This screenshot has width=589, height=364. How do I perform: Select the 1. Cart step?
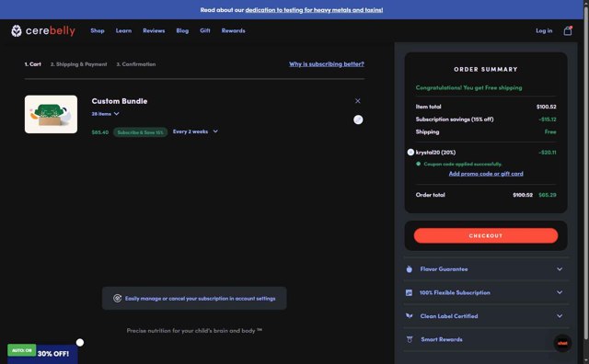(x=33, y=64)
